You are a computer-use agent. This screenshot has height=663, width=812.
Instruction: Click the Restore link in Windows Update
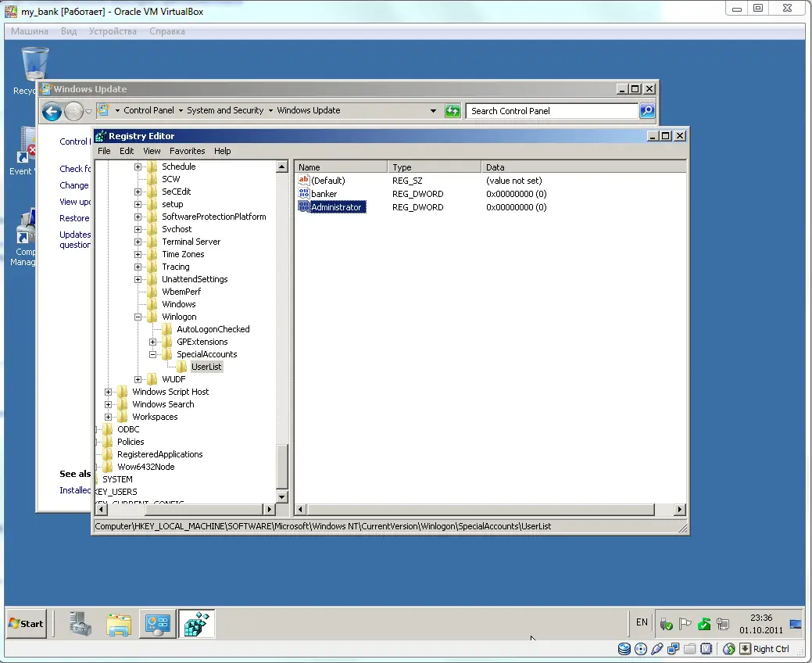[74, 218]
